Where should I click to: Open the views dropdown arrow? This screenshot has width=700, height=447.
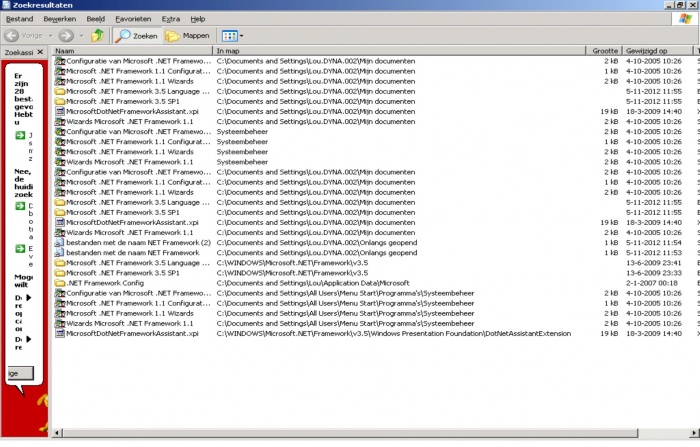[242, 36]
